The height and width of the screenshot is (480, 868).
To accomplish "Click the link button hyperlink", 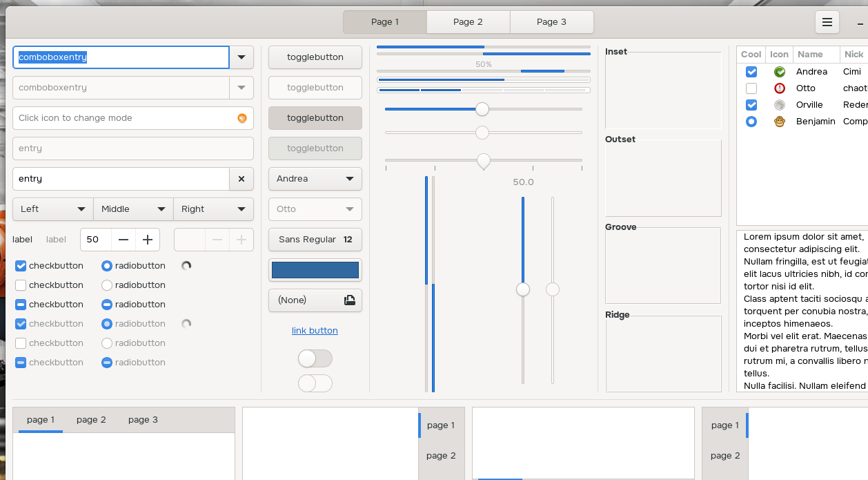I will pyautogui.click(x=315, y=331).
